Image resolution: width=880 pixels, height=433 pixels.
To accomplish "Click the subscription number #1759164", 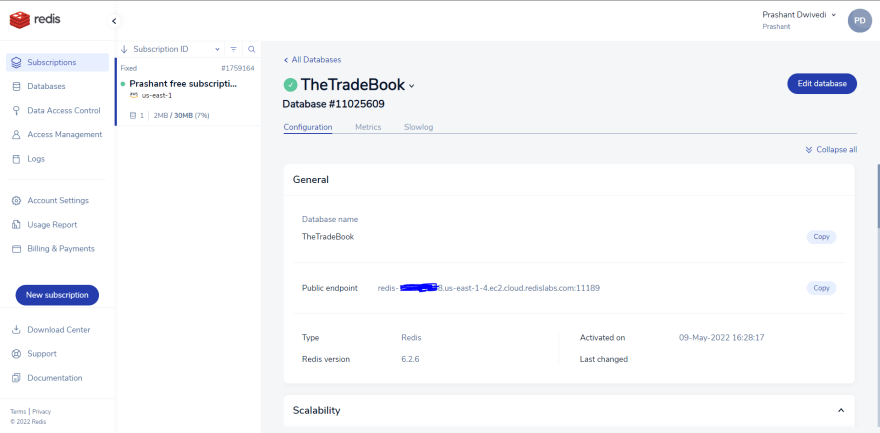I will coord(238,68).
